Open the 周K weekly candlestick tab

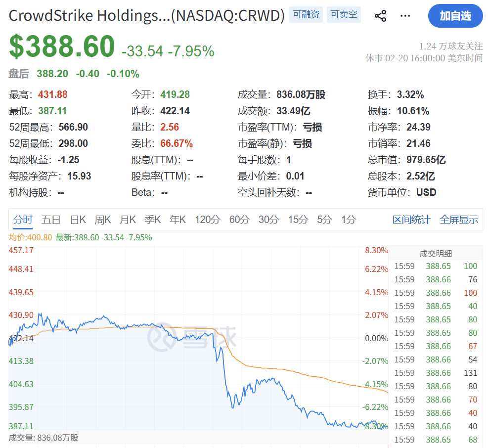pos(103,220)
